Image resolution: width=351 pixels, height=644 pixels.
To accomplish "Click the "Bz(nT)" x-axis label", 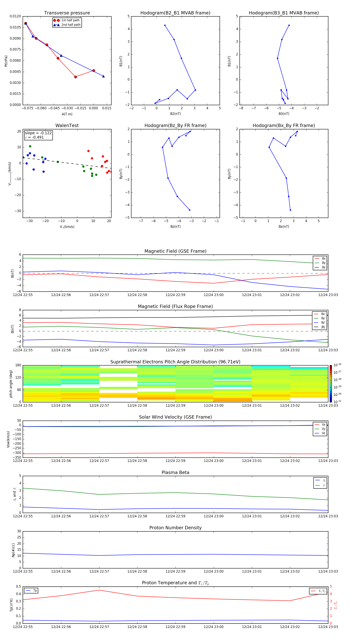I will 175,227.
